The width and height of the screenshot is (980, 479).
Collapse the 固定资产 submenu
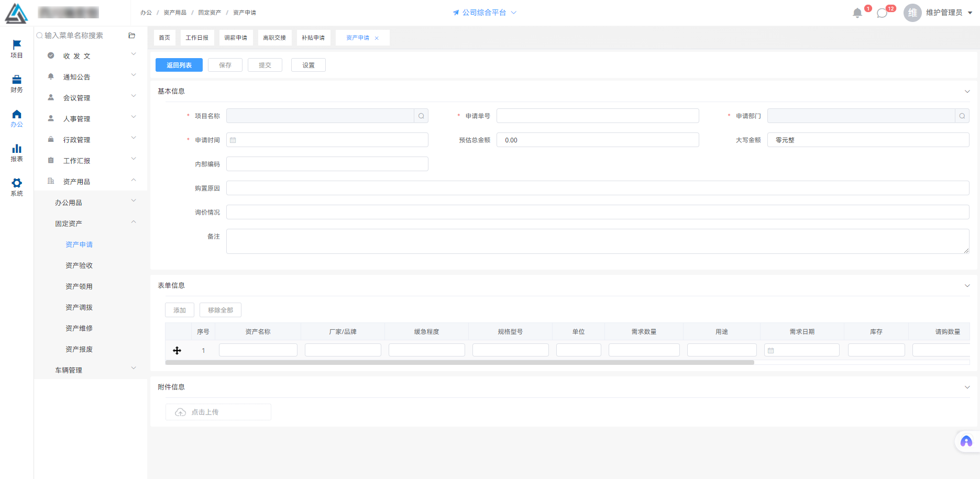pos(134,221)
